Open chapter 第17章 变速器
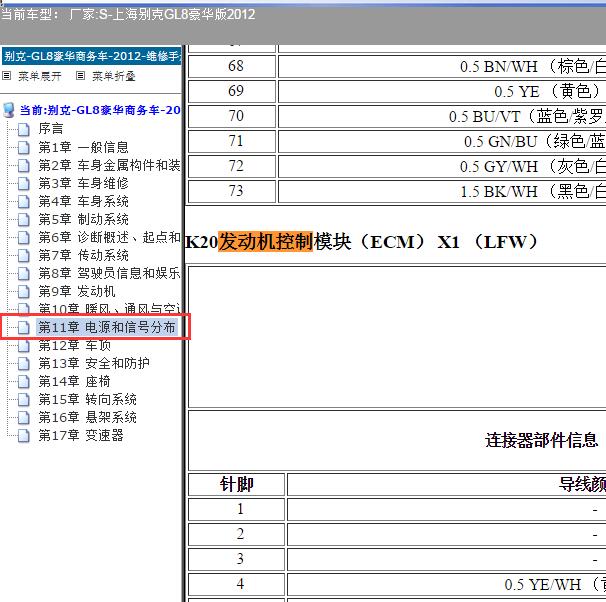606x602 pixels. coord(81,435)
